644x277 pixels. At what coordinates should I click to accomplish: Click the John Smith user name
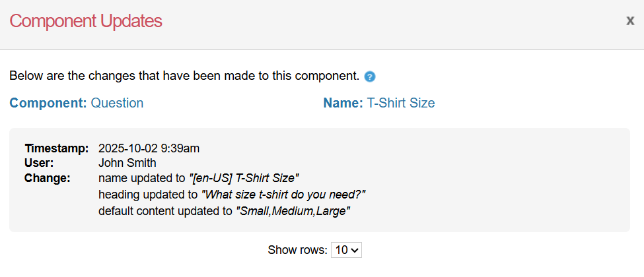click(x=127, y=162)
